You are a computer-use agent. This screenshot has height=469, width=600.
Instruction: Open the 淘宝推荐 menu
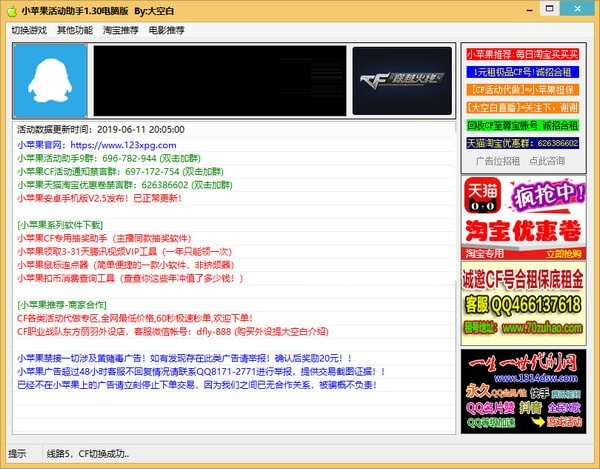tap(121, 30)
